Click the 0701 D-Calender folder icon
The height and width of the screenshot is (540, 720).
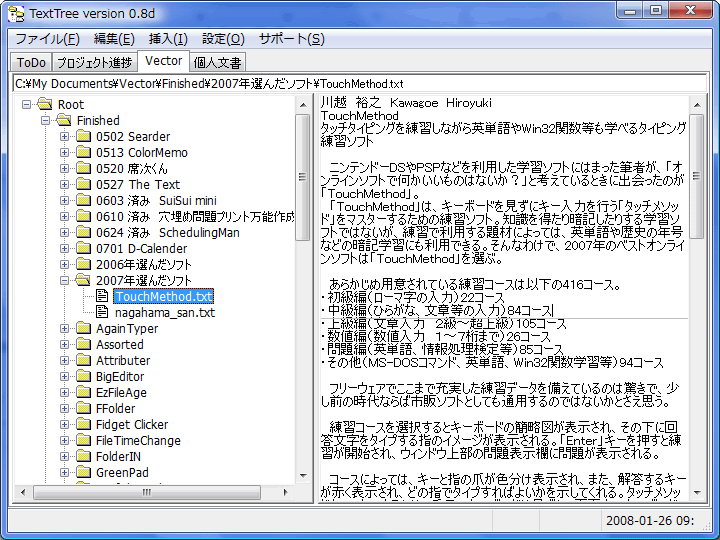click(83, 248)
